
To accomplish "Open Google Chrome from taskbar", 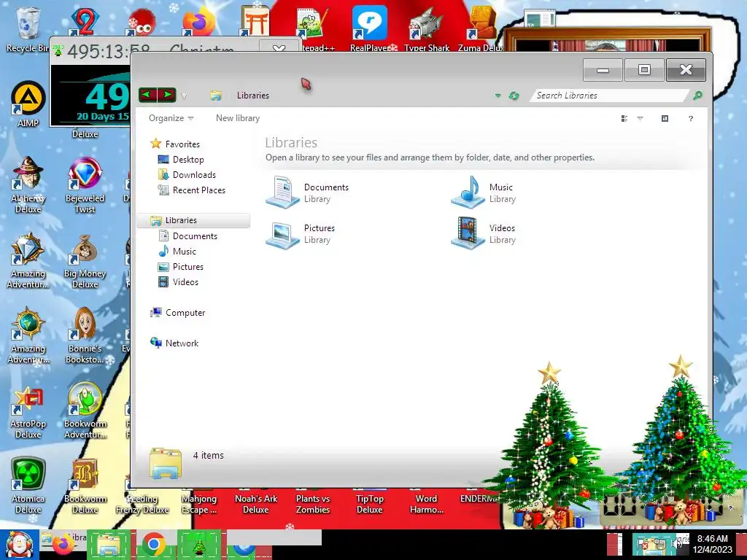I will tap(153, 545).
